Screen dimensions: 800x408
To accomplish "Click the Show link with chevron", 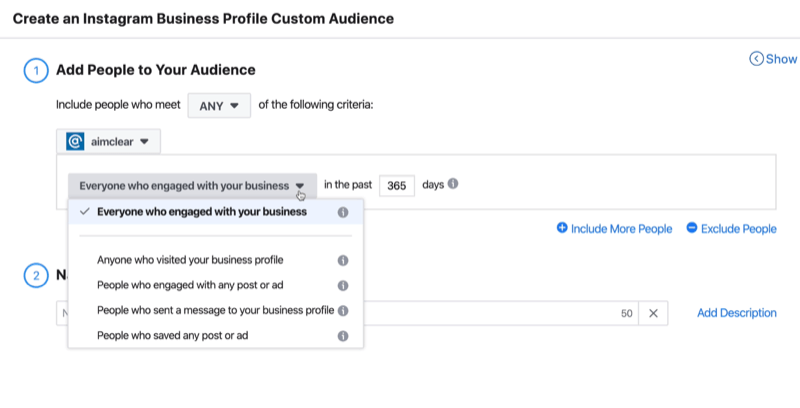I will [x=773, y=59].
